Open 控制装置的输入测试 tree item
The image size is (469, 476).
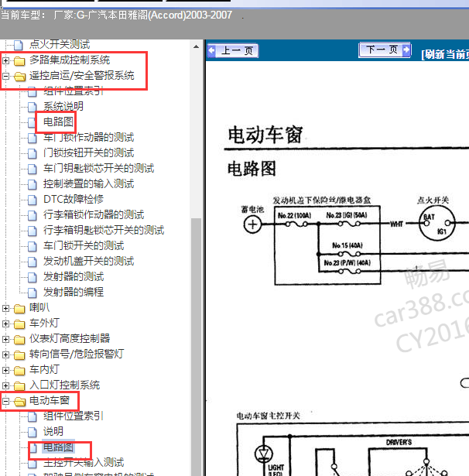89,183
